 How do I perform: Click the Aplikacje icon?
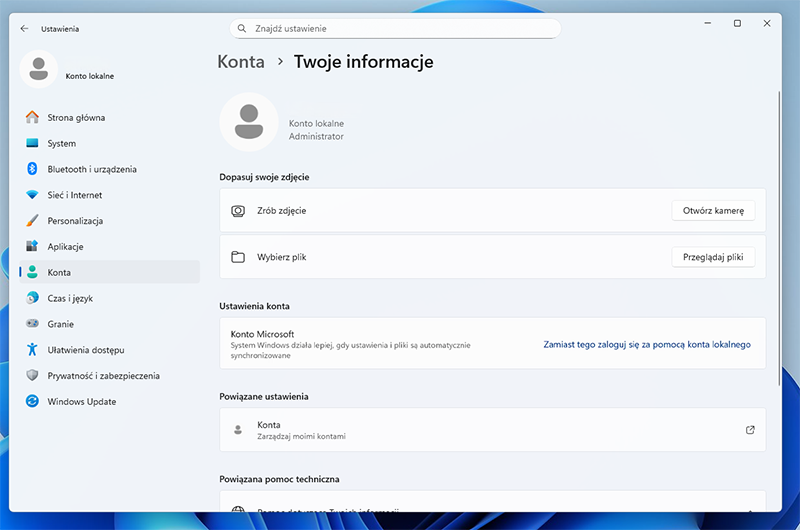point(32,246)
